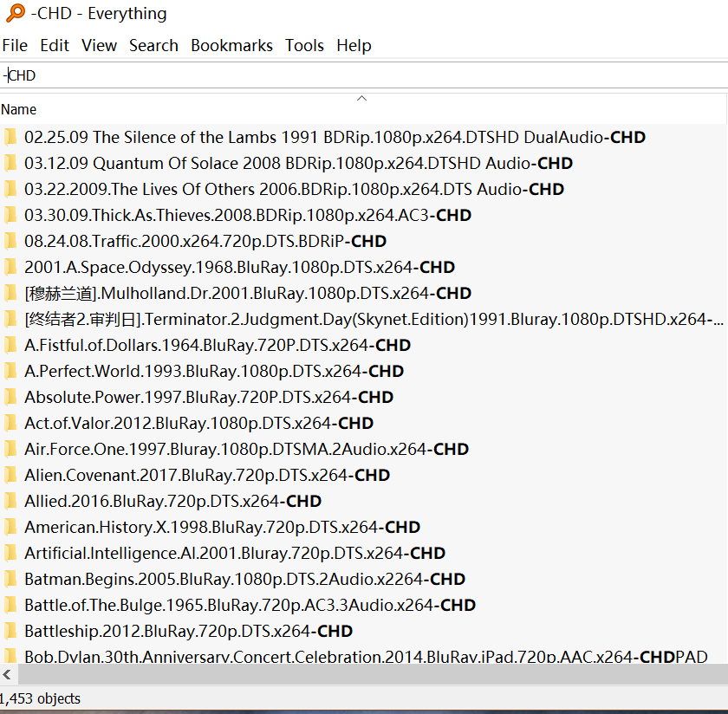Click folder icon beside Quantum Of Solace

click(x=10, y=163)
